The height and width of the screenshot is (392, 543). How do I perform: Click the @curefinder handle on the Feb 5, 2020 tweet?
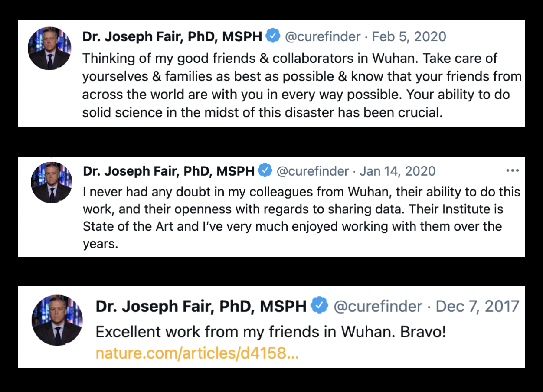click(x=322, y=36)
